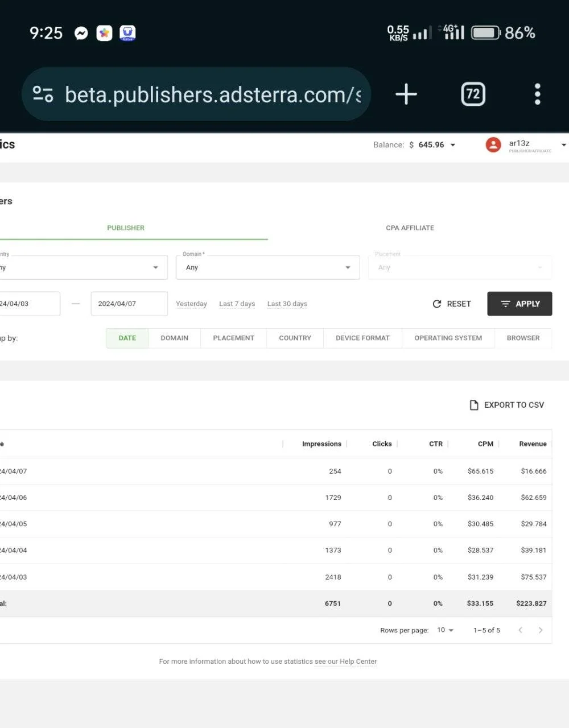Image resolution: width=569 pixels, height=728 pixels.
Task: Tap the battery status icon
Action: [485, 32]
